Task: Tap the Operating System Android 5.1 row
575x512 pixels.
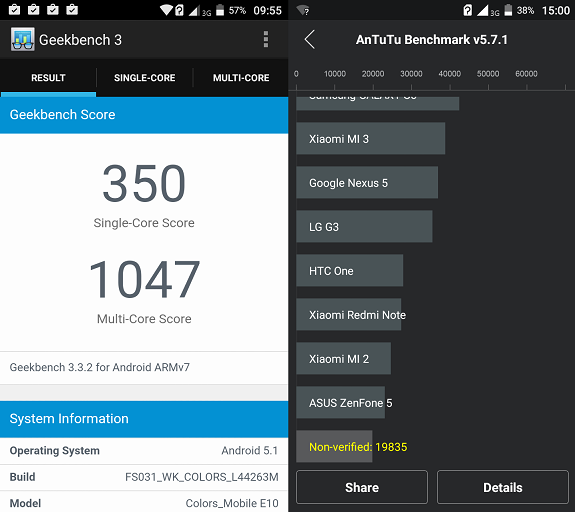Action: pos(144,451)
